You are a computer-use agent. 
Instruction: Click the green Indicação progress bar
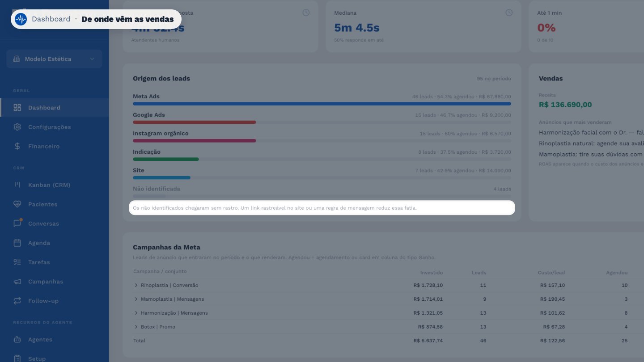(166, 159)
